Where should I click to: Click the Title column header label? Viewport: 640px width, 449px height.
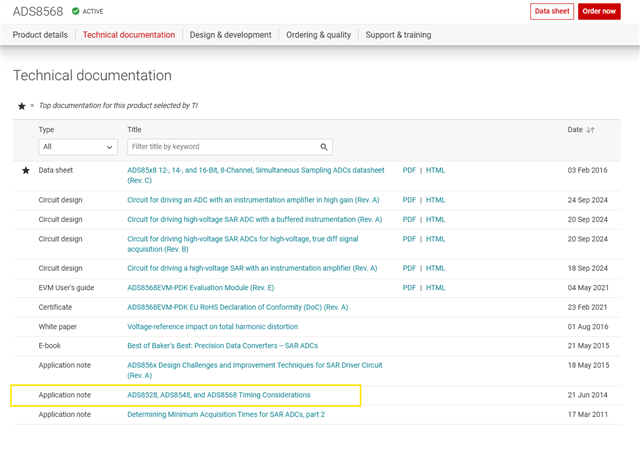point(134,130)
